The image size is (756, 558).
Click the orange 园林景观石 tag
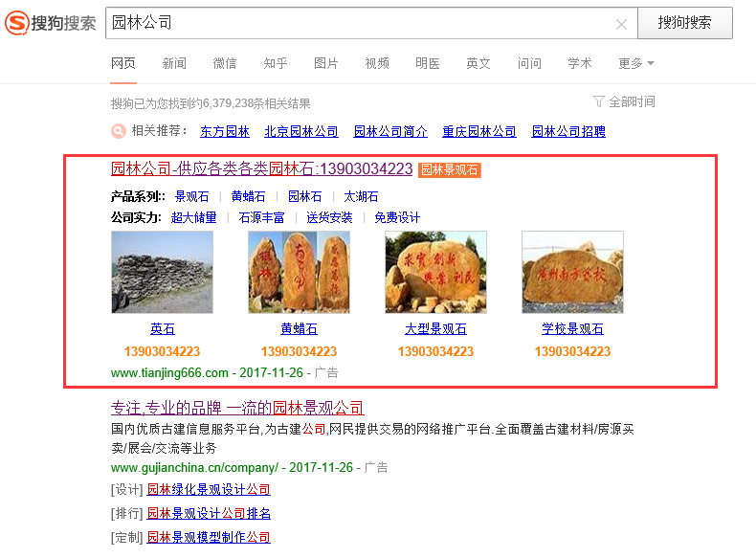coord(449,170)
